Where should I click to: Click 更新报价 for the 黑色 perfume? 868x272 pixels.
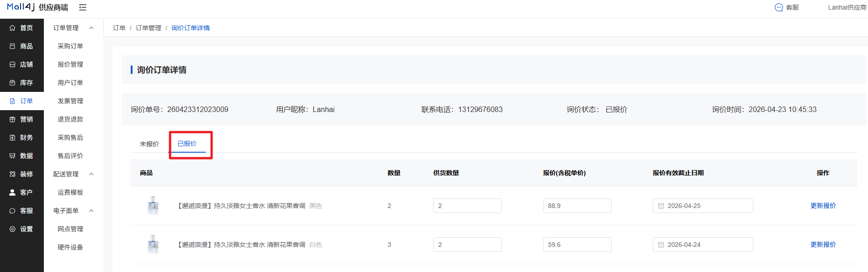pos(823,206)
